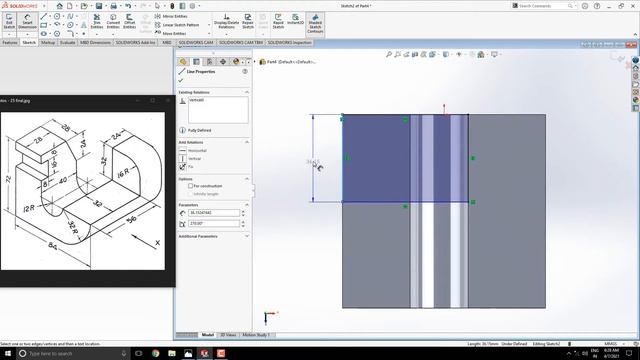640x360 pixels.
Task: Click the Rebuild traffic light icon
Action: tap(172, 6)
